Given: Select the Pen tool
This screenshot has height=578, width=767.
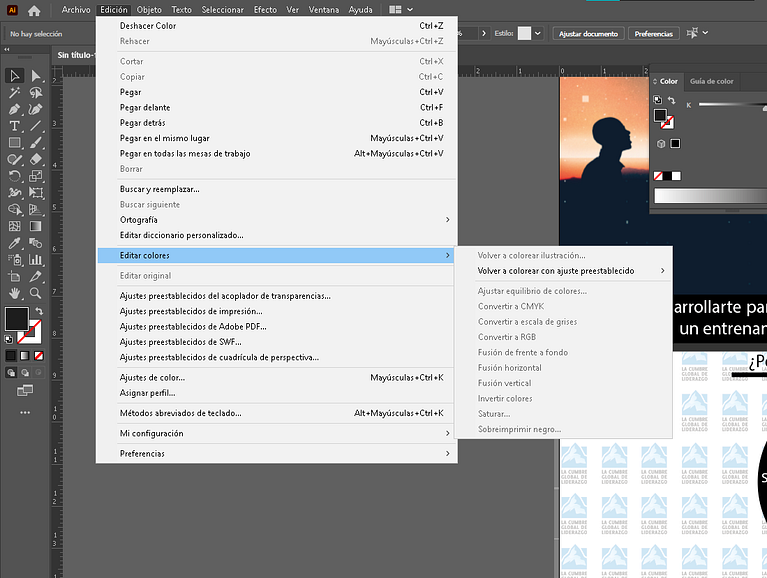Looking at the screenshot, I should [15, 109].
